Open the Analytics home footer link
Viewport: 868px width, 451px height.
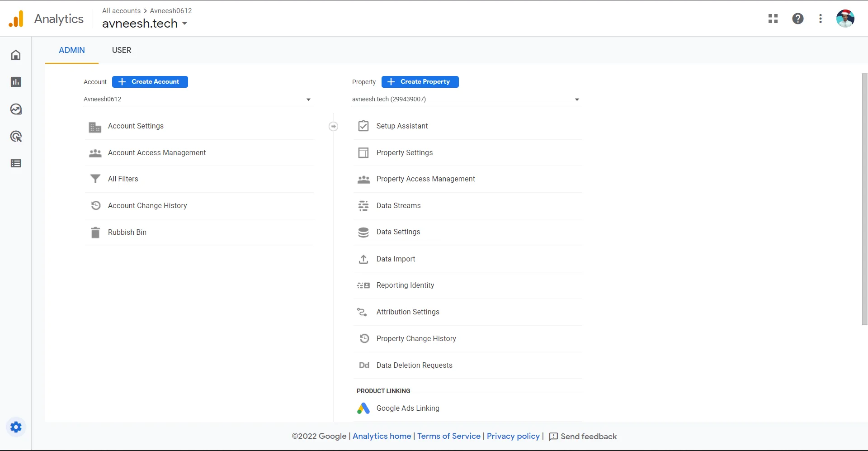click(382, 436)
